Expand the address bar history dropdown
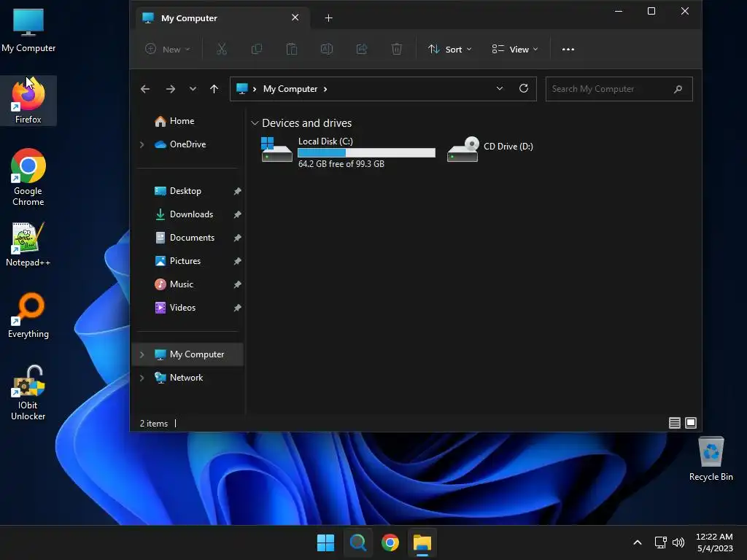Screen dimensions: 747x560 click(x=499, y=88)
